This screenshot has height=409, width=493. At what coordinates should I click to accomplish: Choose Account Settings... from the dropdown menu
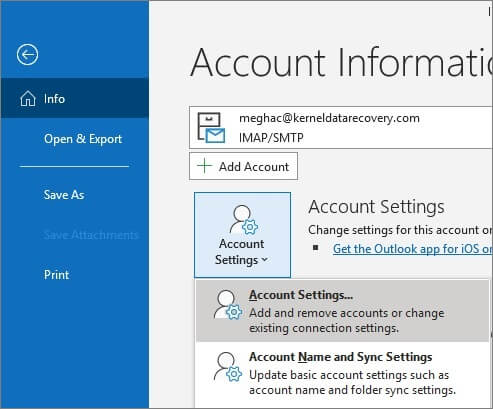click(x=342, y=311)
